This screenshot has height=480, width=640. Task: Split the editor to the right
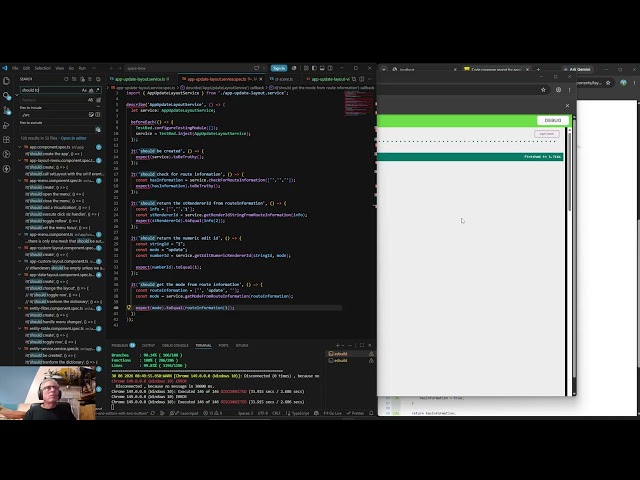tap(361, 79)
